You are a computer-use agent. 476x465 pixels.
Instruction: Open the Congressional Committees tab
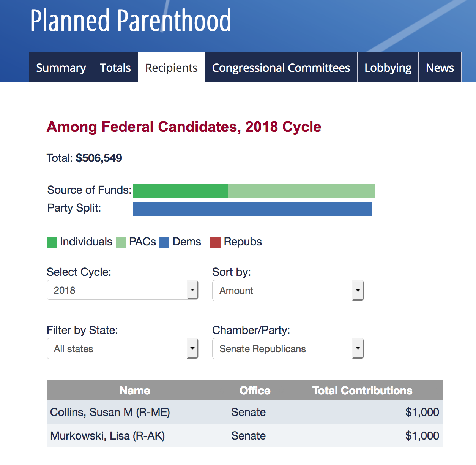coord(281,68)
